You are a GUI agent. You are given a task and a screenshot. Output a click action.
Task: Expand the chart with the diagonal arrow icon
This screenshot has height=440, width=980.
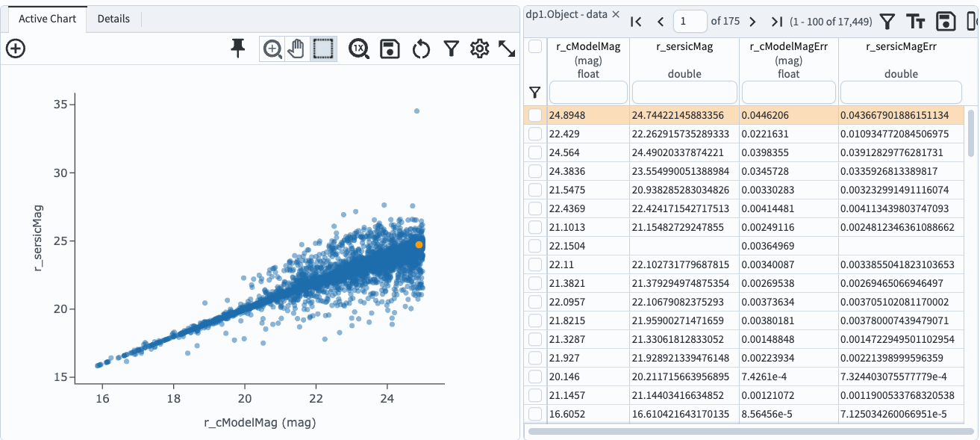[508, 49]
